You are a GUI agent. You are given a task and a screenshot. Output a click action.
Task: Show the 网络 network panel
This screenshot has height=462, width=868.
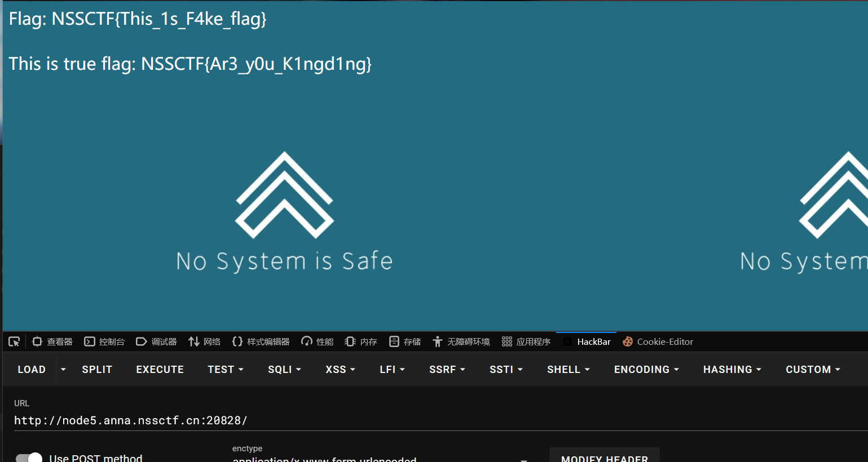(204, 341)
